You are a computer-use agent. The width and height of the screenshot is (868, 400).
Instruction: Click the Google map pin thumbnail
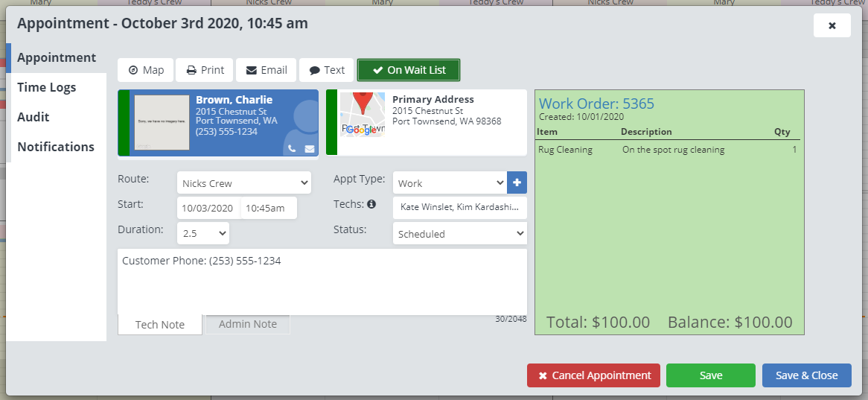(363, 115)
